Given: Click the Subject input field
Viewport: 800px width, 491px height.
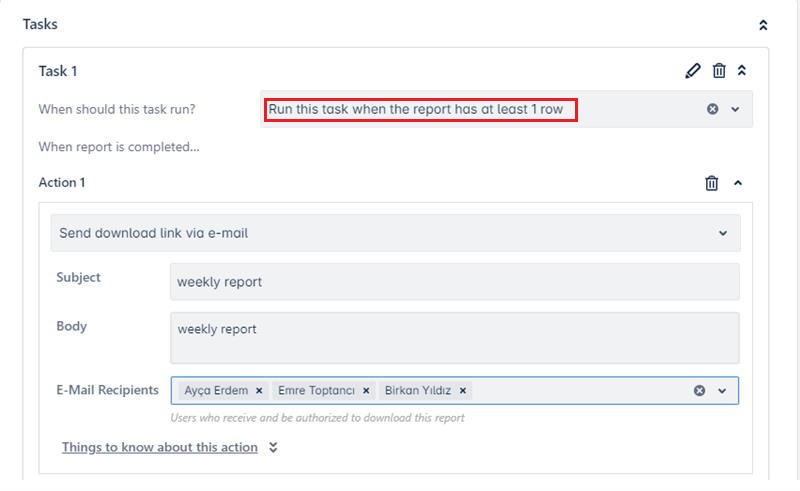Looking at the screenshot, I should tap(454, 282).
